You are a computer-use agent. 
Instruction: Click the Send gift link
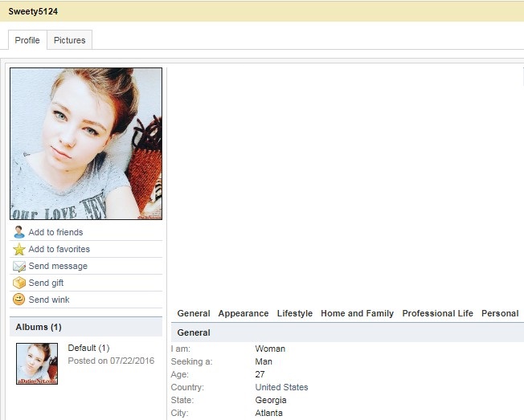tap(46, 283)
